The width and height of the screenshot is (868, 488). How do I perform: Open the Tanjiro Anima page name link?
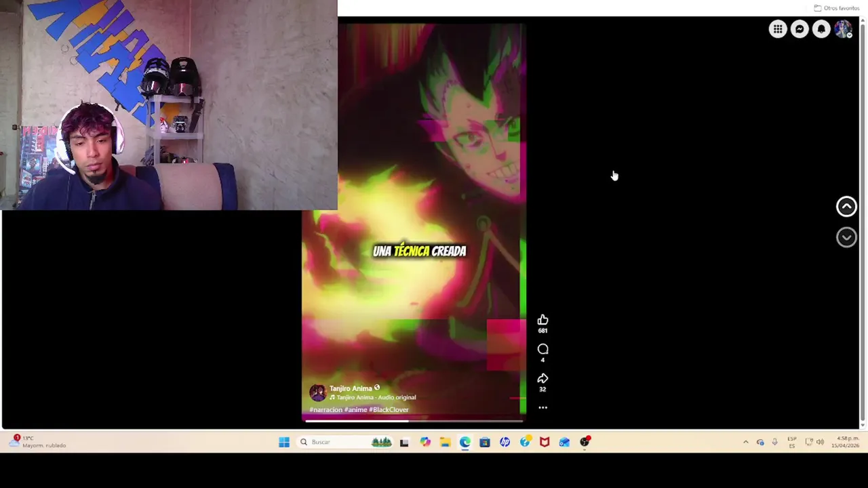coord(351,388)
